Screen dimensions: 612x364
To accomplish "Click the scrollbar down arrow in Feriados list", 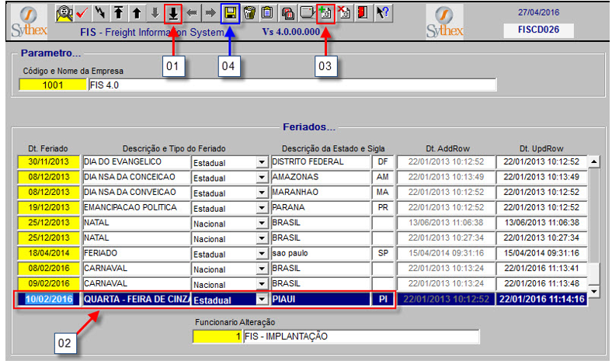I will pyautogui.click(x=594, y=292).
